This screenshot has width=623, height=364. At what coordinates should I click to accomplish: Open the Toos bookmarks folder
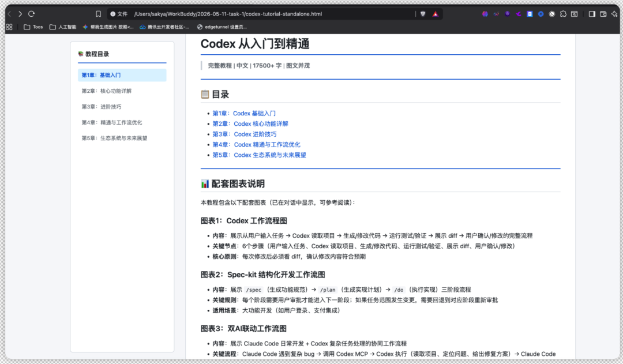[x=33, y=27]
